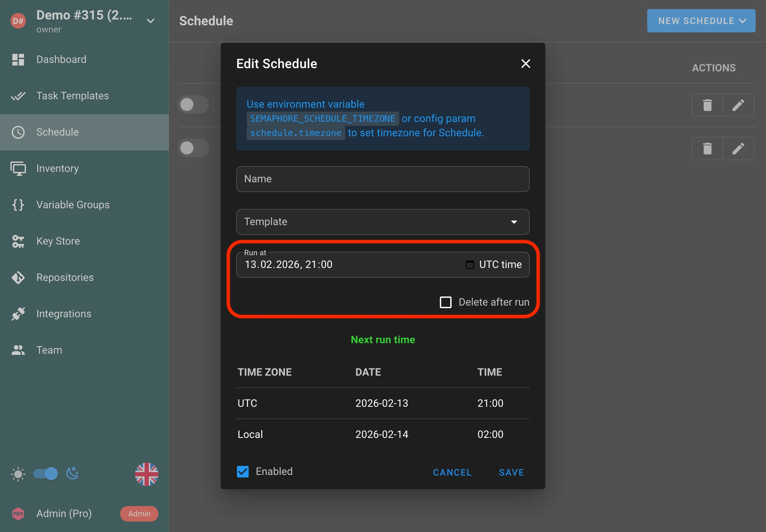Click the Dashboard grid icon
The height and width of the screenshot is (532, 766).
pyautogui.click(x=18, y=59)
